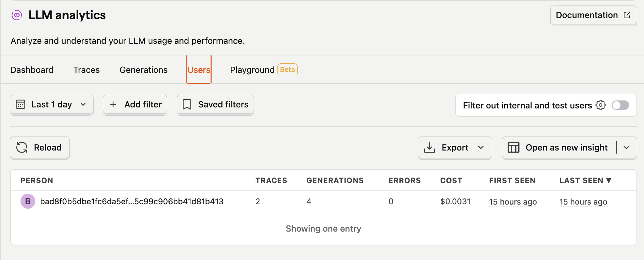The width and height of the screenshot is (644, 260).
Task: Open the Generations tab
Action: [144, 70]
